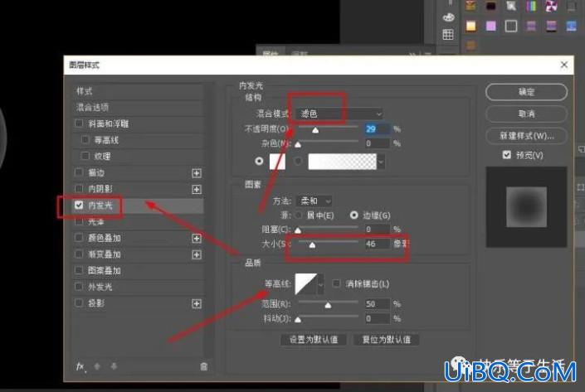This screenshot has height=392, width=585.
Task: Click the 复位为默认值 button
Action: pos(386,340)
